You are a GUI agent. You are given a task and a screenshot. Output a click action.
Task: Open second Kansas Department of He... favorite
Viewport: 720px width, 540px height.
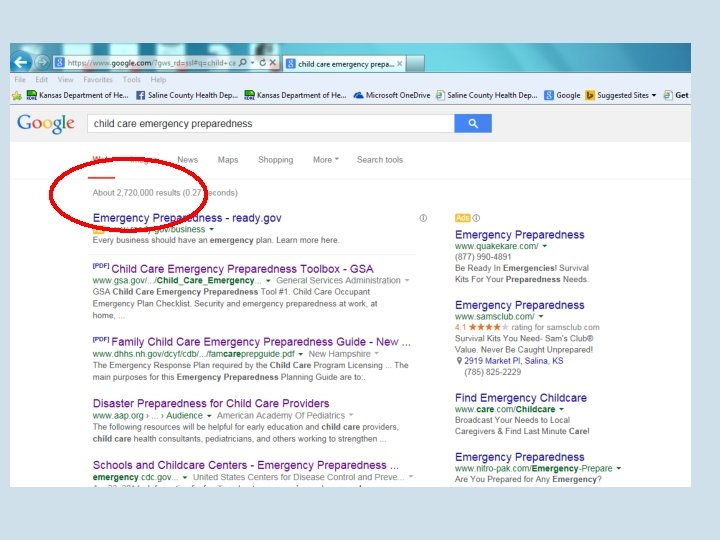(295, 95)
